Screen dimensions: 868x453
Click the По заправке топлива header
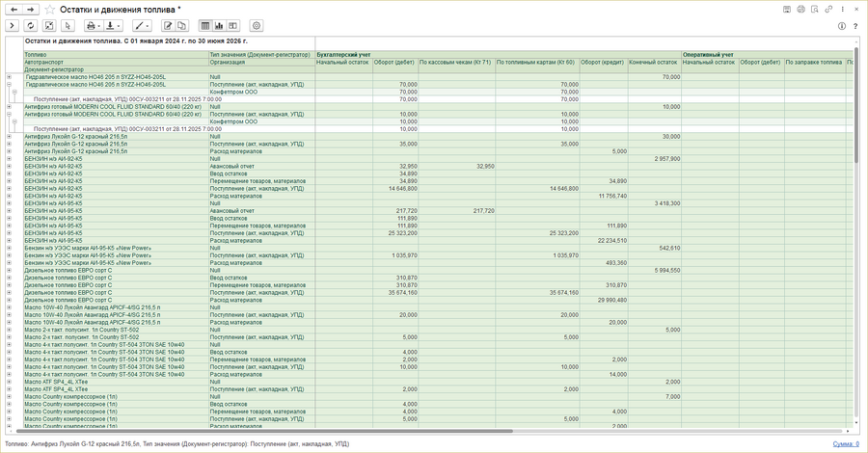point(814,63)
